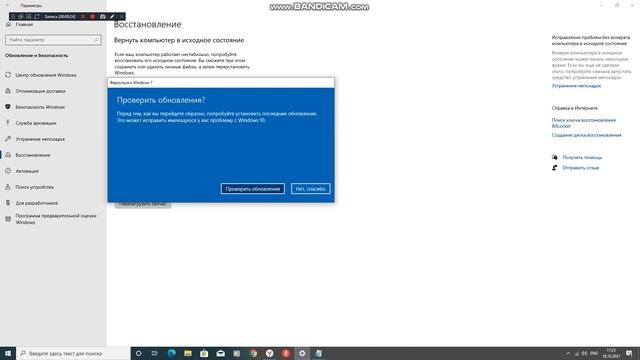Open 'Создание диска восстановления' link
This screenshot has width=640, height=360.
coord(587,135)
